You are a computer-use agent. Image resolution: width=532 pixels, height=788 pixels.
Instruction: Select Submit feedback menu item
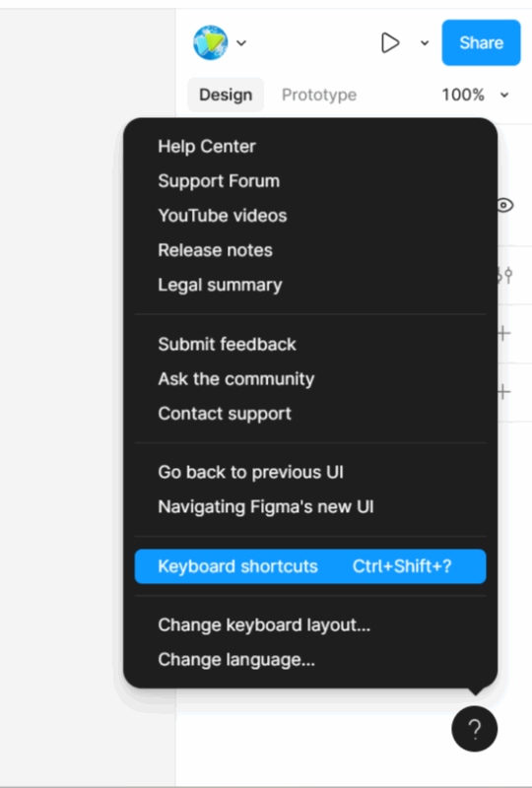tap(310, 344)
